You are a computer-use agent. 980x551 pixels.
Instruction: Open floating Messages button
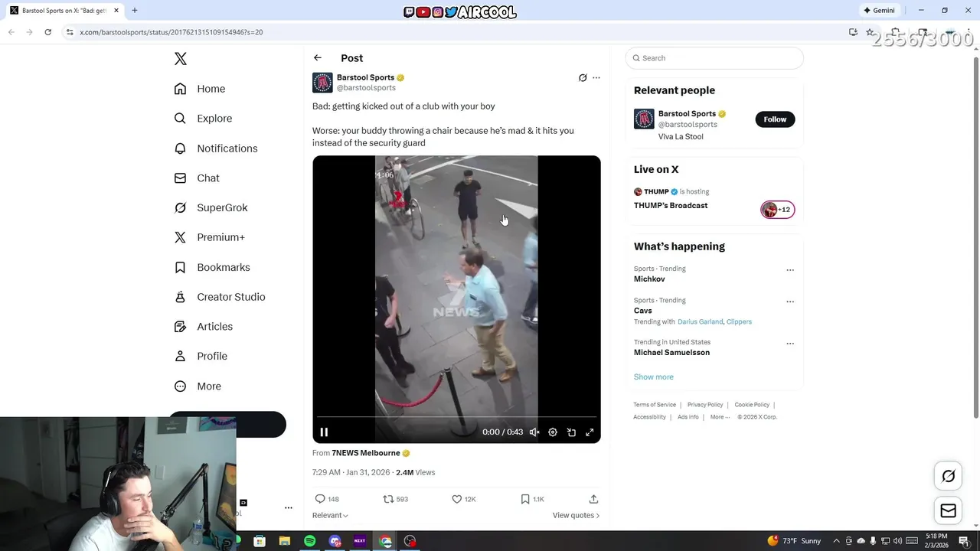(x=948, y=511)
